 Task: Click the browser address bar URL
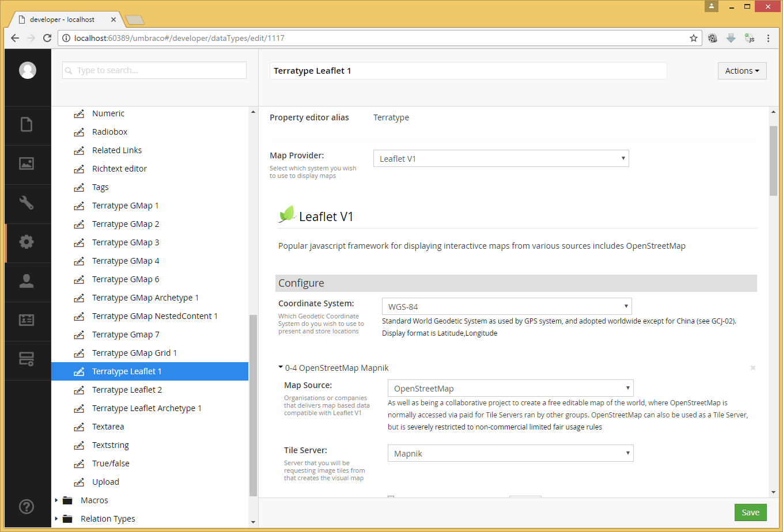click(x=179, y=39)
